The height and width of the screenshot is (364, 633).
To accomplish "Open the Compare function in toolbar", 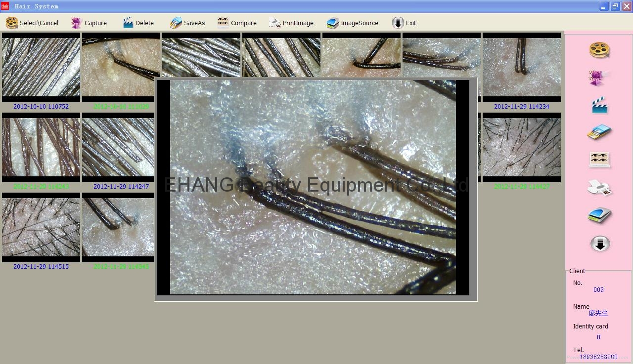I will click(237, 23).
